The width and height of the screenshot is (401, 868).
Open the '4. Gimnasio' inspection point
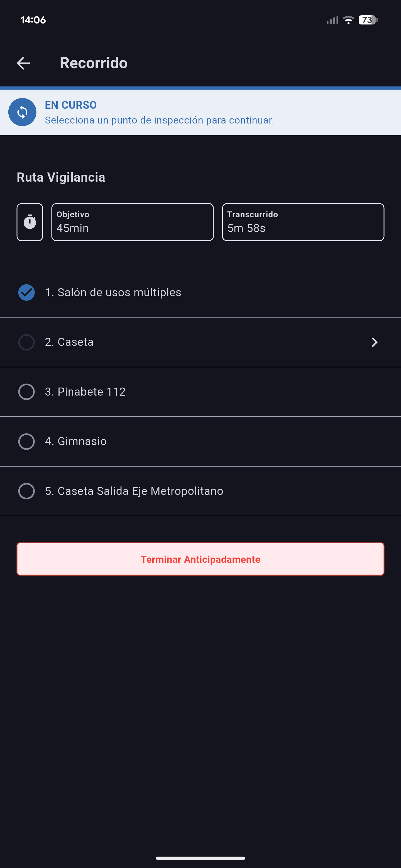pos(76,442)
